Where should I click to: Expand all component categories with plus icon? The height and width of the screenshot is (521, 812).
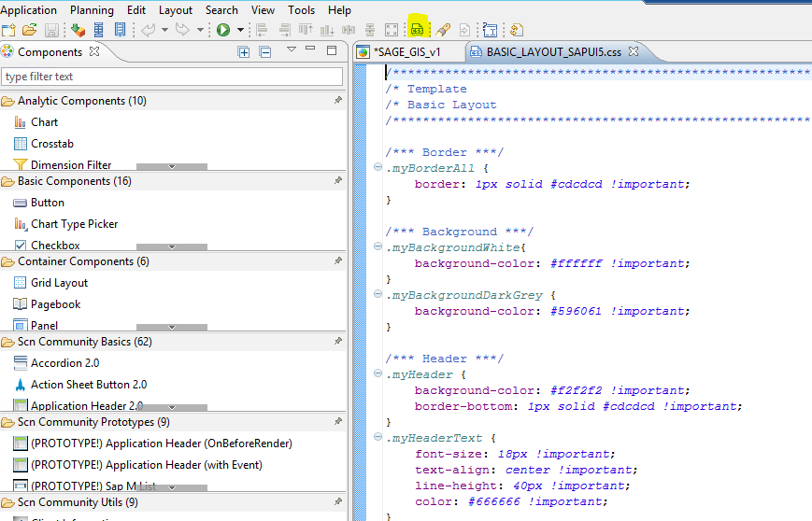[x=243, y=51]
